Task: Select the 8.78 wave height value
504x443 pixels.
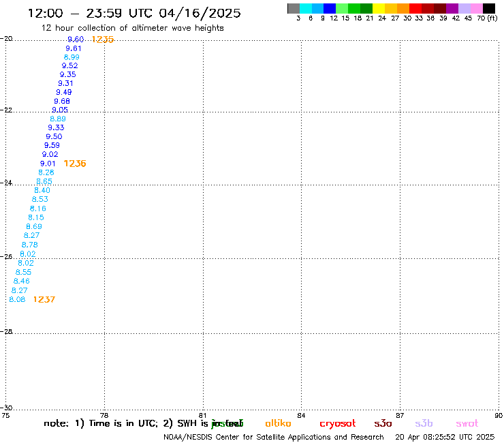Action: click(x=29, y=245)
